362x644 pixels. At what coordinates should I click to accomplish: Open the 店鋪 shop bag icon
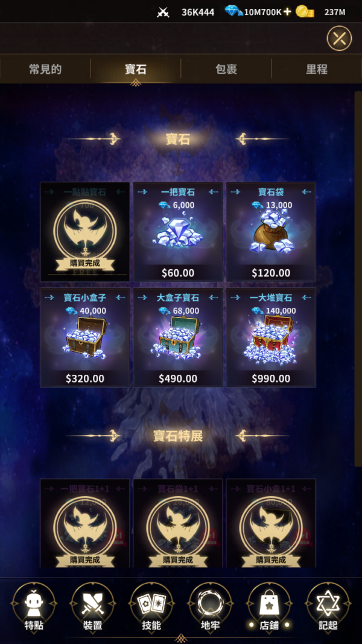tap(269, 607)
